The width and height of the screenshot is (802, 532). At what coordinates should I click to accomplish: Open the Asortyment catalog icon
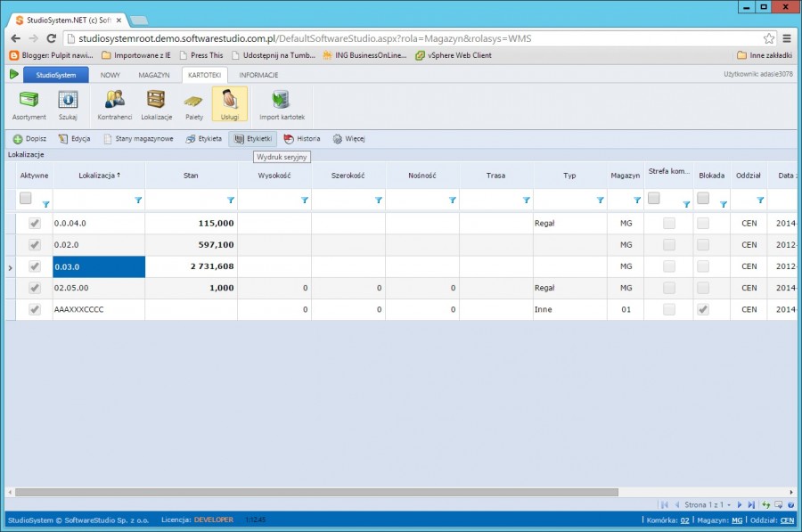(29, 105)
